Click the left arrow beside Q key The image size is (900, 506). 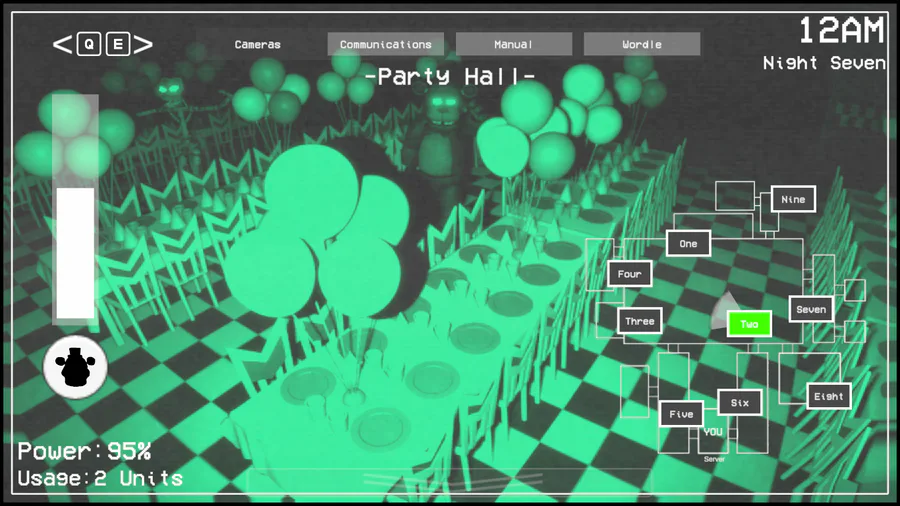pos(63,44)
